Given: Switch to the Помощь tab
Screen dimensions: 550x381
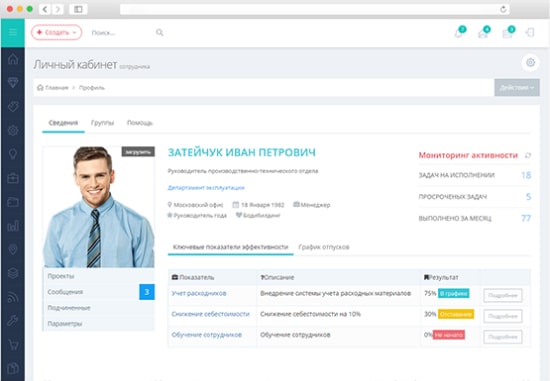Looking at the screenshot, I should 140,123.
